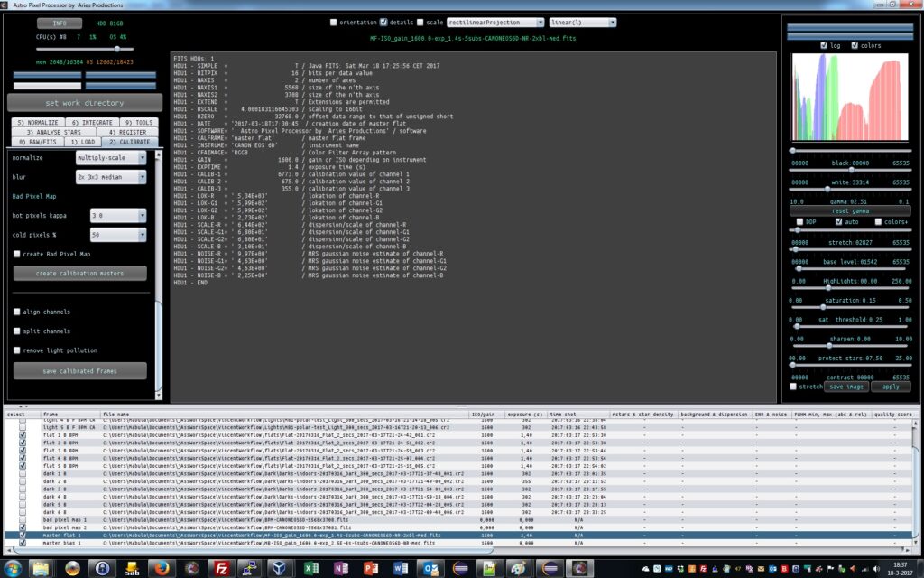Select the 2) CALIBRATE tab
Viewport: 924px width, 578px height.
[130, 142]
